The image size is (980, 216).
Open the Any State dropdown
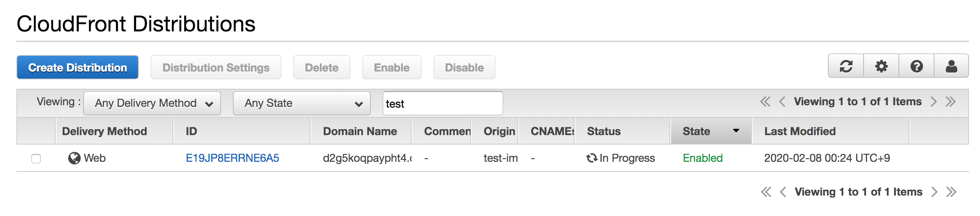302,103
